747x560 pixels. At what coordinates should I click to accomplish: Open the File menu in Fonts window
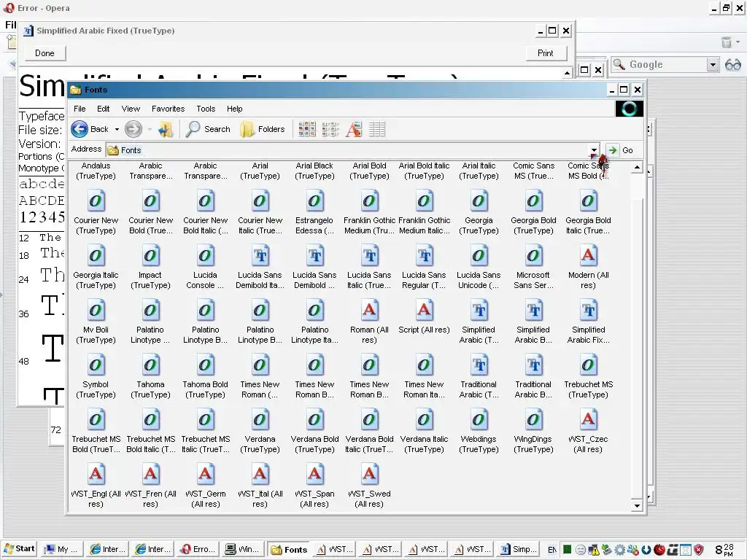[80, 109]
